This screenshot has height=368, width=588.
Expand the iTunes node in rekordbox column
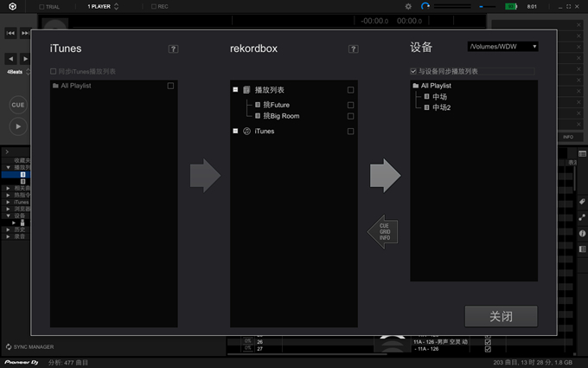click(236, 132)
